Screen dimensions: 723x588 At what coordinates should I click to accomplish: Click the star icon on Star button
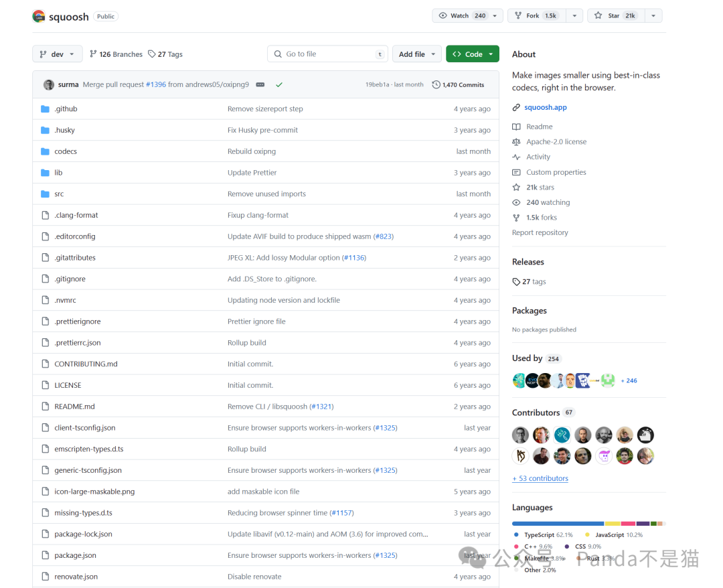598,15
